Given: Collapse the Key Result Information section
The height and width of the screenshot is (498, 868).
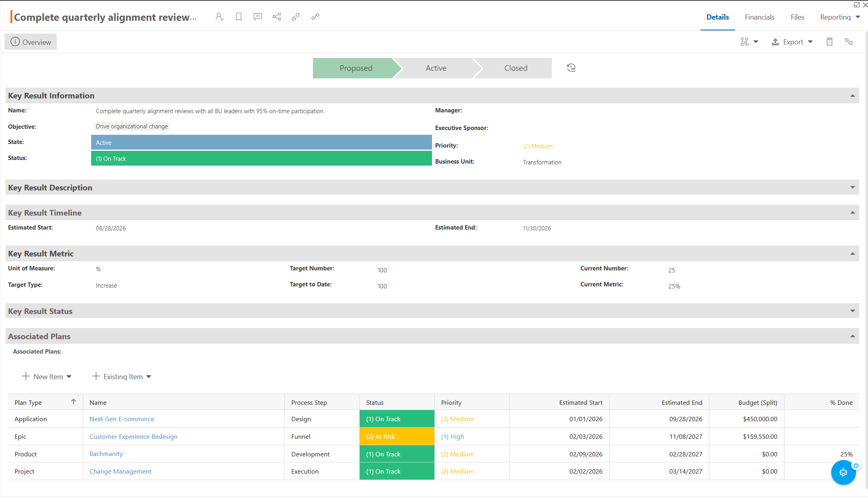Looking at the screenshot, I should pos(852,96).
